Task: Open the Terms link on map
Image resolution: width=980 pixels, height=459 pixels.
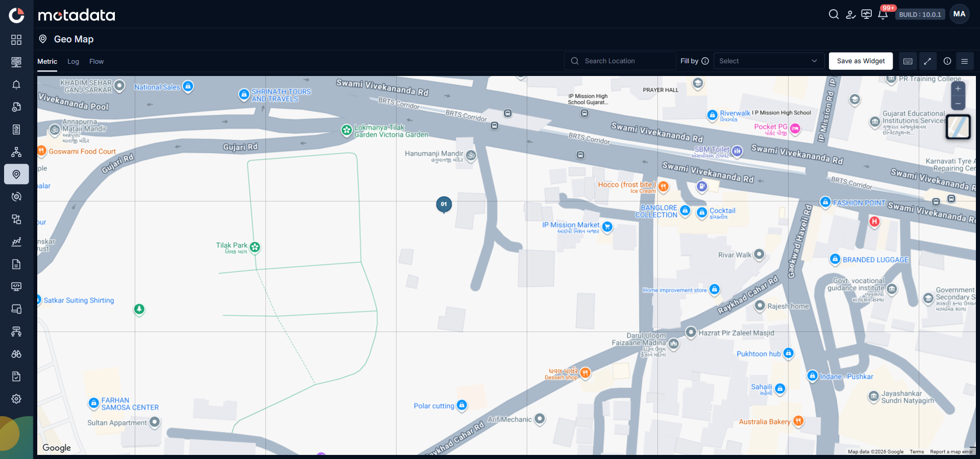Action: click(x=917, y=452)
